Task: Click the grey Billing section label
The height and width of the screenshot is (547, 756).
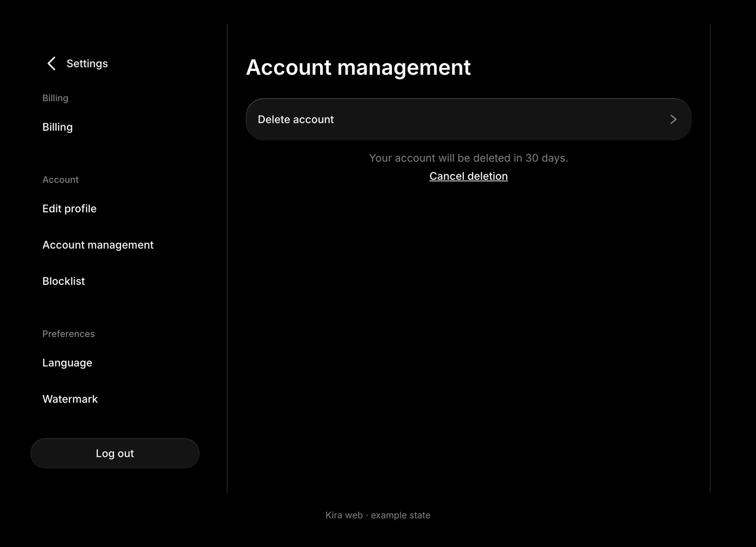Action: [55, 98]
